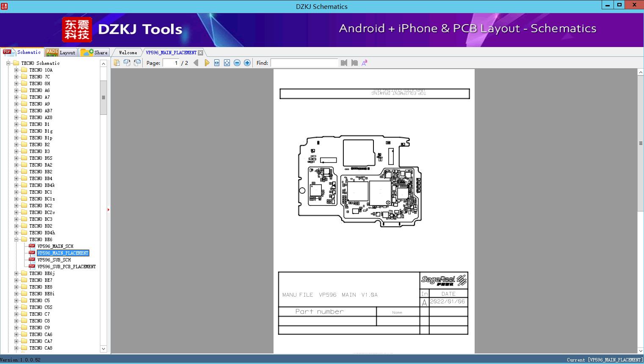The height and width of the screenshot is (364, 644).
Task: Zoom out with minus icon
Action: [x=237, y=63]
